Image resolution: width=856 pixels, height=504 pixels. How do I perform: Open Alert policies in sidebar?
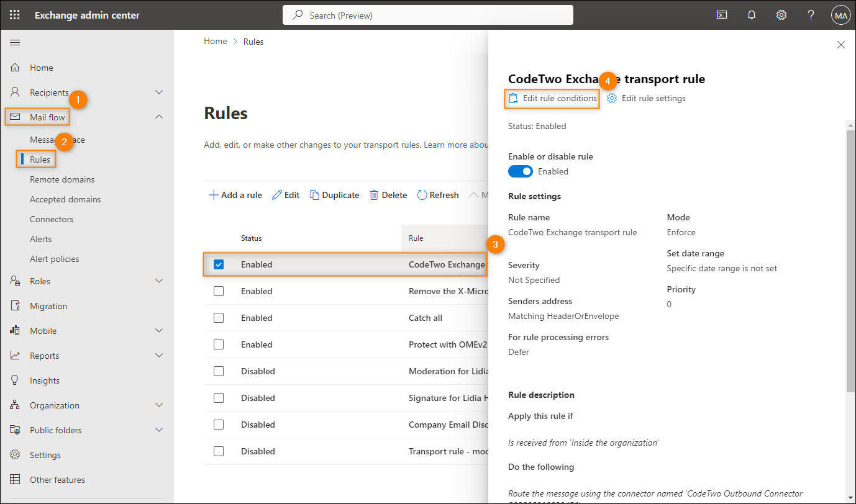tap(55, 259)
